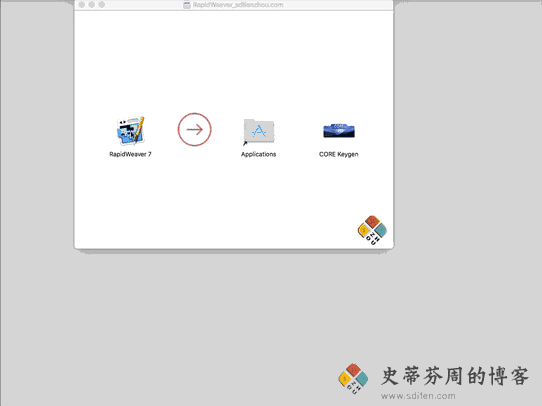Select the CORE Keygen icon

tap(339, 131)
